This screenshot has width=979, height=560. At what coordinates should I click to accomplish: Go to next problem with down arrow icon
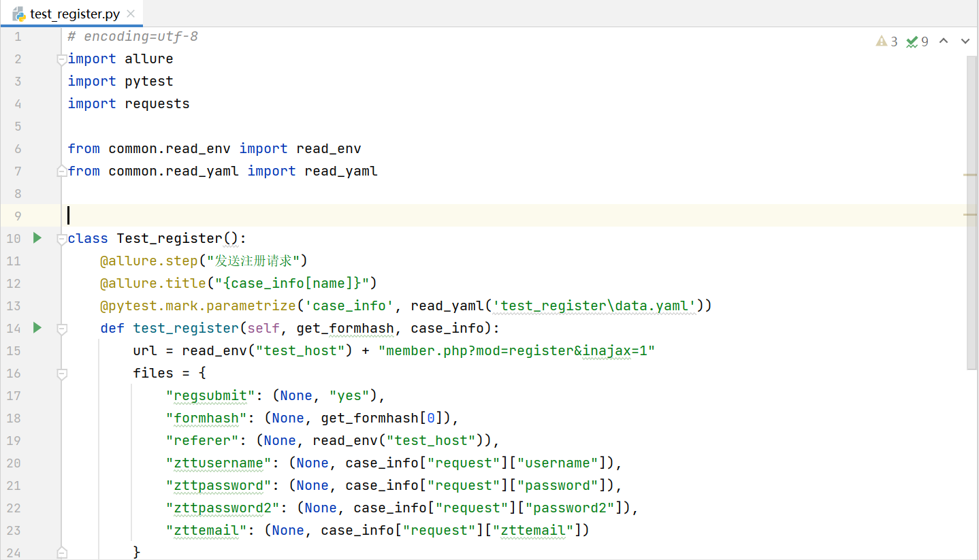tap(965, 41)
